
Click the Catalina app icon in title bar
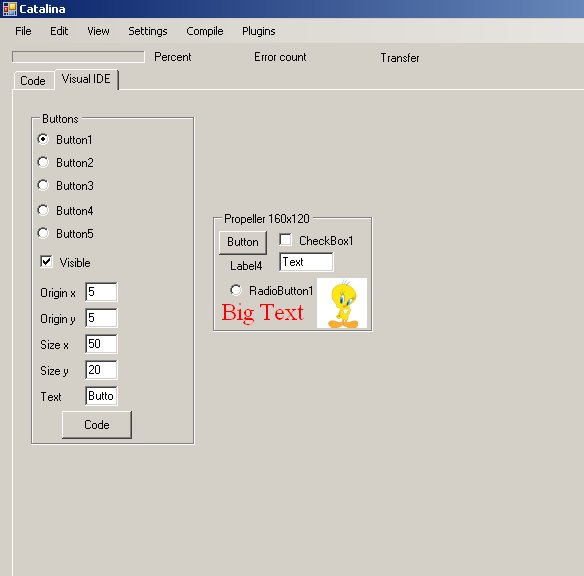pyautogui.click(x=9, y=9)
